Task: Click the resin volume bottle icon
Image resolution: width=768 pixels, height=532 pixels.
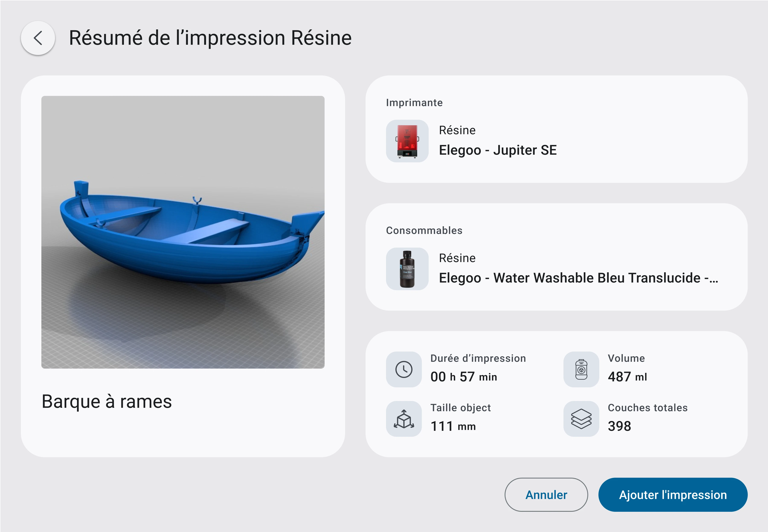Action: (581, 369)
